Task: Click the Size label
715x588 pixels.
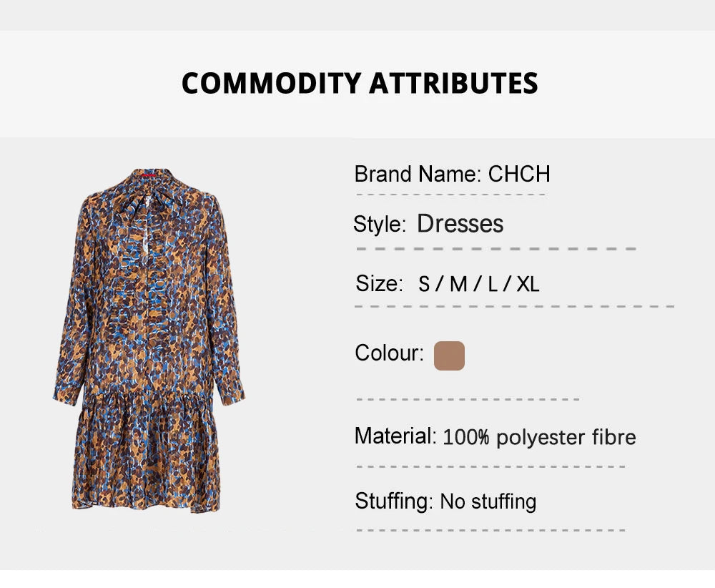Action: [x=380, y=283]
